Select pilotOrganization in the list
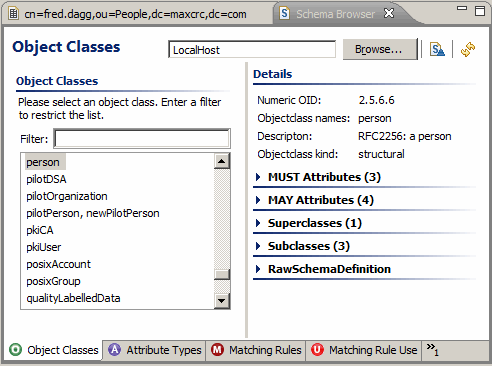492x366 pixels. [67, 196]
